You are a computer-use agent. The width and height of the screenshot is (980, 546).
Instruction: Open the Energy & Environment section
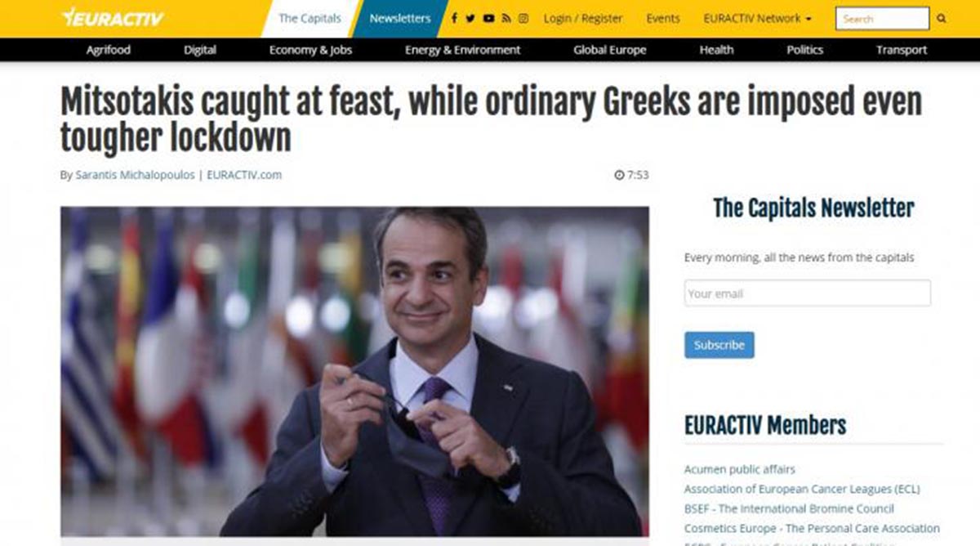[462, 50]
